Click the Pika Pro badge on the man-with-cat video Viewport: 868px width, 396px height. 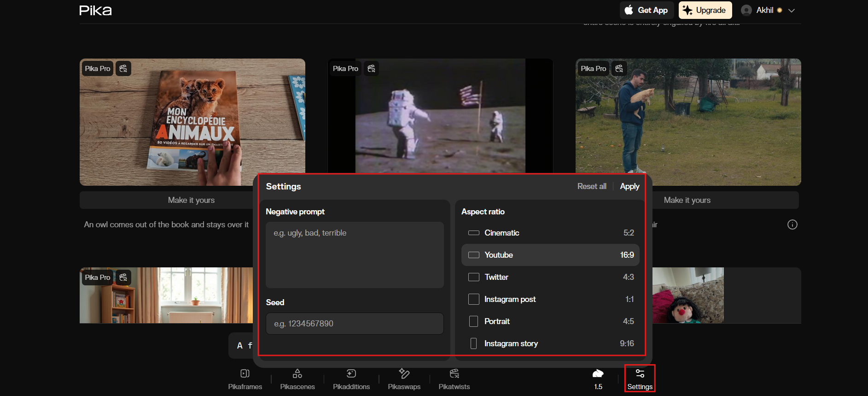point(593,69)
